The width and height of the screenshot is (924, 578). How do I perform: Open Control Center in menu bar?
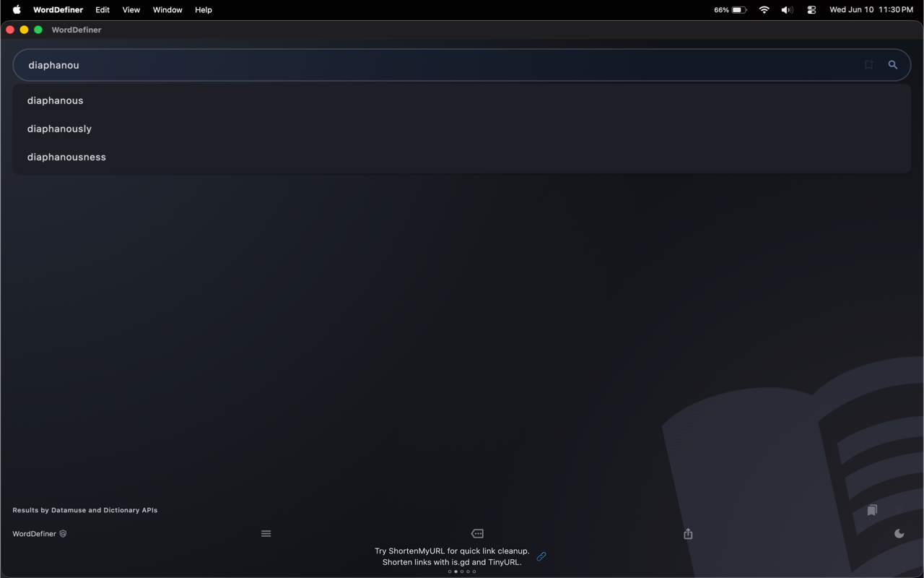(x=811, y=10)
